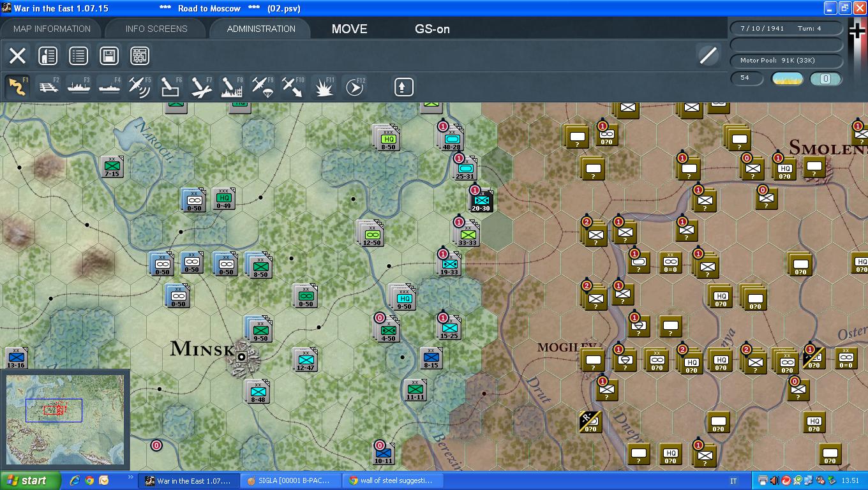Select the F10 air transfer mode icon

pyautogui.click(x=293, y=87)
